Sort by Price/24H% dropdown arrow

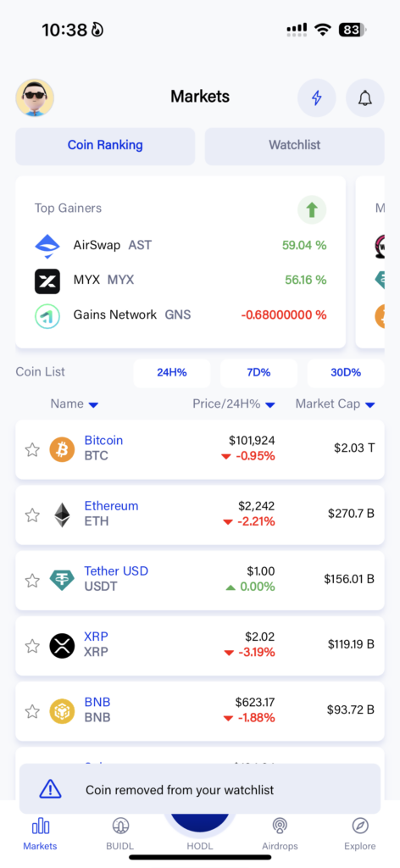270,405
